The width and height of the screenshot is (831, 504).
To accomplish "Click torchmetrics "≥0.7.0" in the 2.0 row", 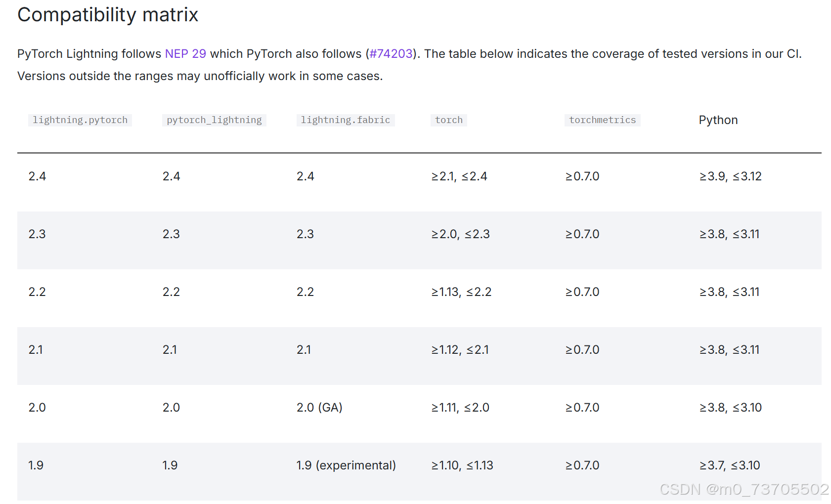I will tap(582, 408).
